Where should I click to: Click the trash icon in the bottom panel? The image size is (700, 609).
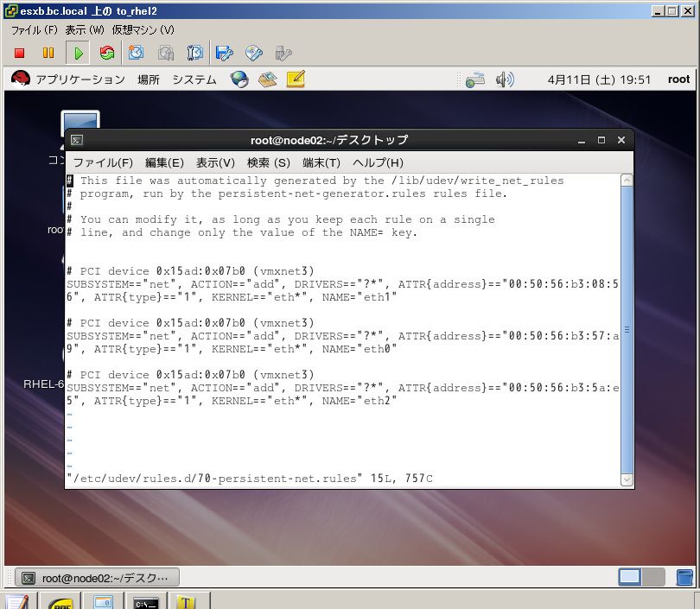(684, 577)
